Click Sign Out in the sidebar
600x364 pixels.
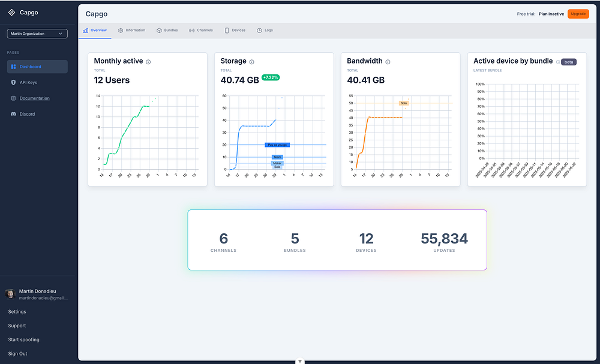pos(17,354)
